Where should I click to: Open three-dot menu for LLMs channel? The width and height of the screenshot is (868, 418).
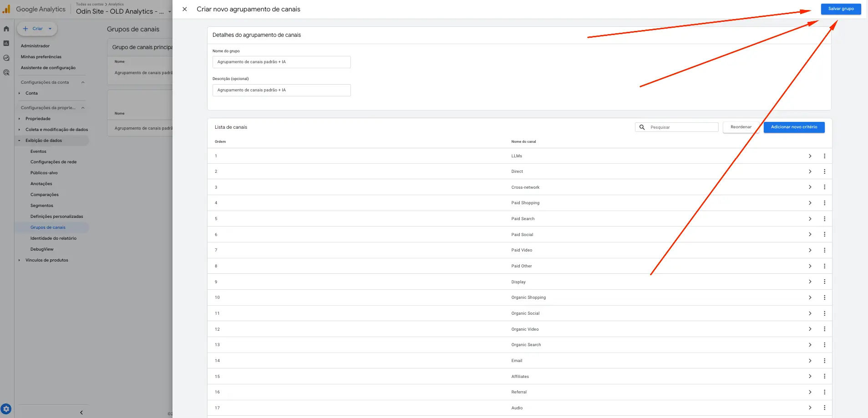pos(824,156)
